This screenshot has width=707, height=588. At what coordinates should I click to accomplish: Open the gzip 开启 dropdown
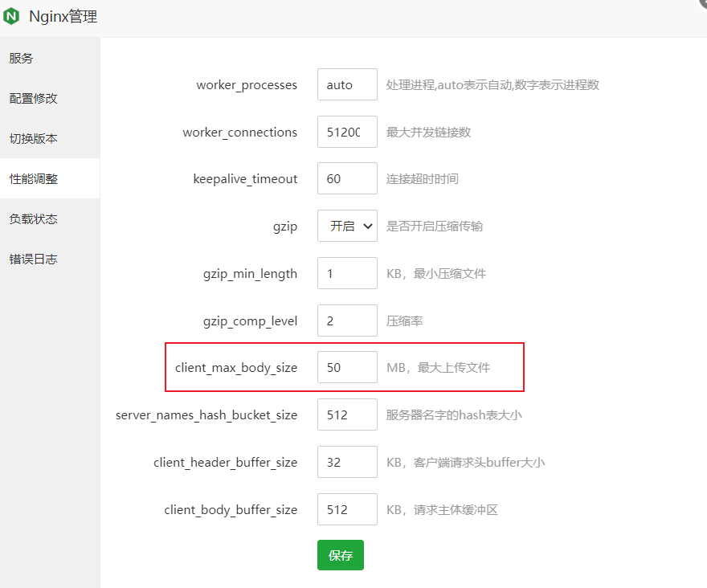point(347,226)
